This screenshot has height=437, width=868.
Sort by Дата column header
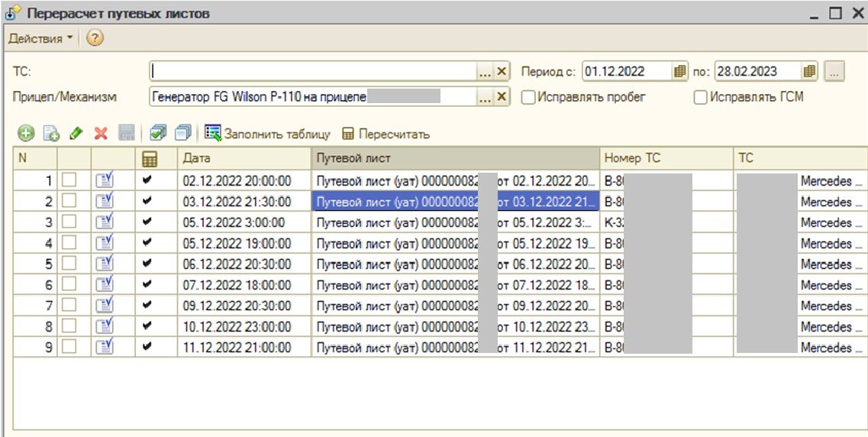pyautogui.click(x=244, y=158)
